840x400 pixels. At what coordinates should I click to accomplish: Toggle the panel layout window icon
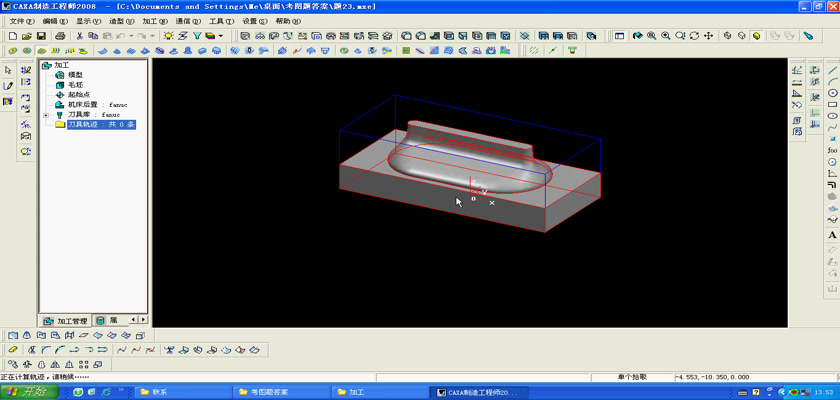coord(619,36)
